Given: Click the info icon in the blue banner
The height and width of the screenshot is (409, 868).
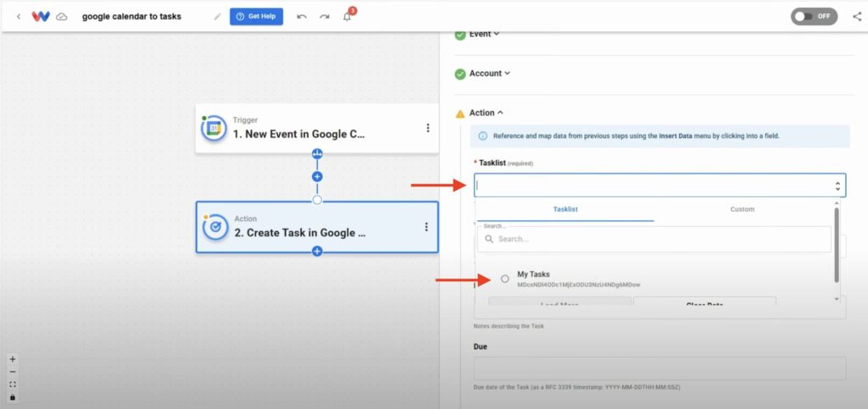Looking at the screenshot, I should click(482, 136).
